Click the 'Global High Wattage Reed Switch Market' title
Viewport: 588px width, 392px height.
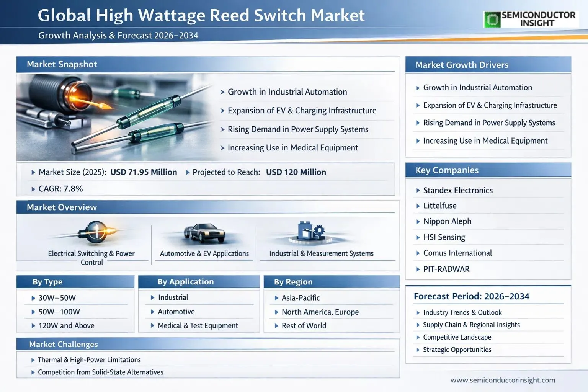click(201, 16)
